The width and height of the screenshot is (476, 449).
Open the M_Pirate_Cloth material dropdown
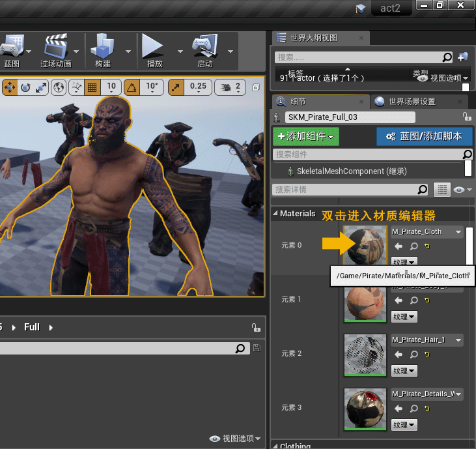coord(427,232)
